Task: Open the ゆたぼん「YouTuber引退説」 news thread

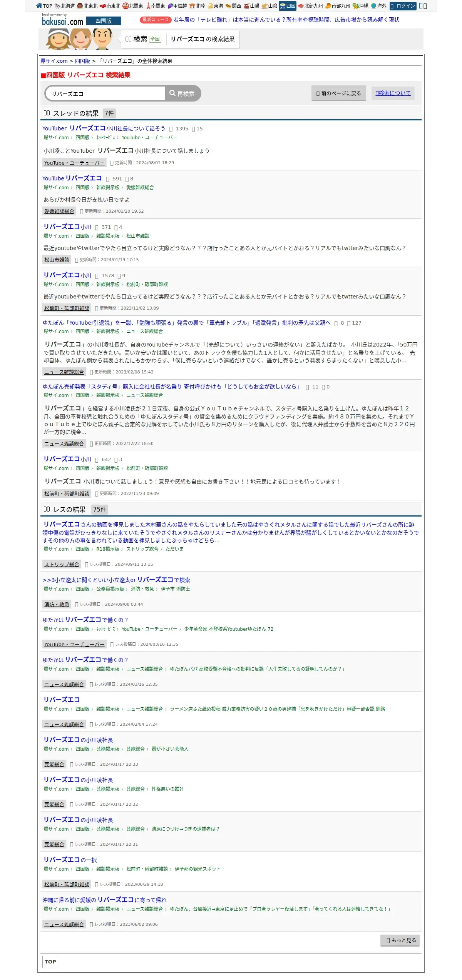Action: click(x=186, y=323)
